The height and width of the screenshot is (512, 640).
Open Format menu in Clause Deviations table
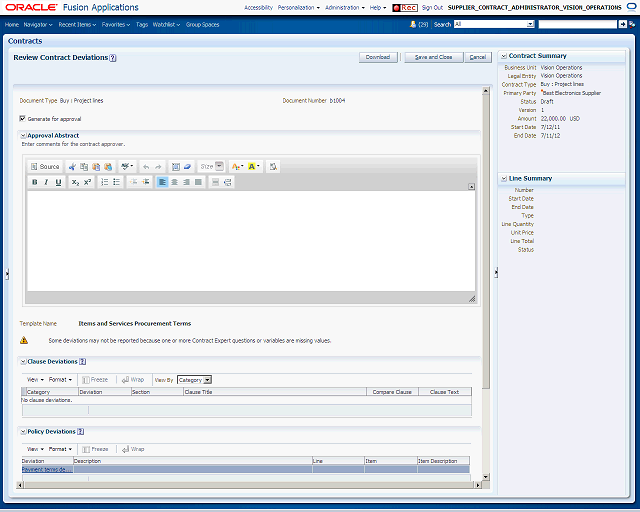60,380
